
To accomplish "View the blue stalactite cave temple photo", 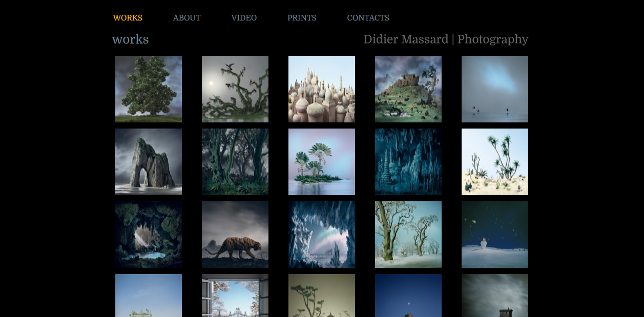I will tap(408, 162).
